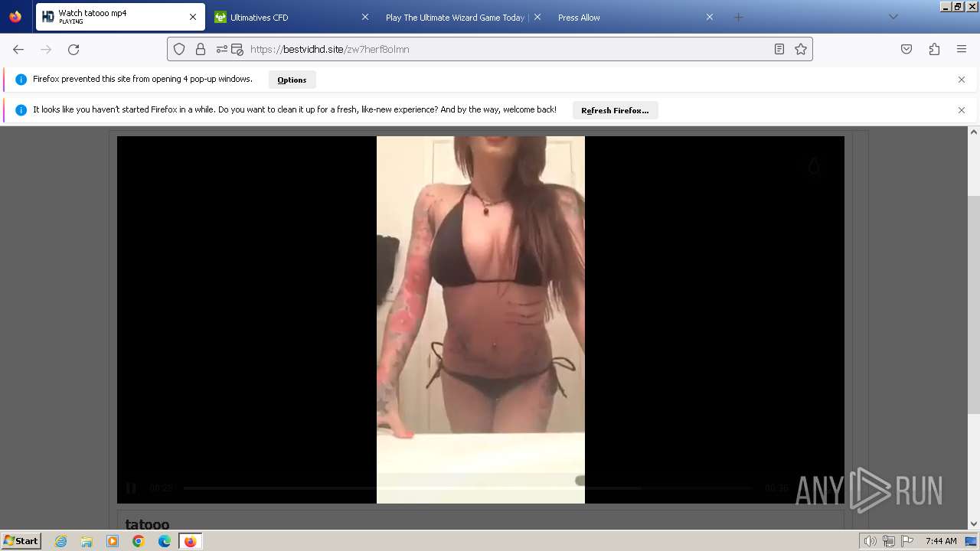This screenshot has width=980, height=551.
Task: Seek along the video progress bar
Action: (x=469, y=487)
